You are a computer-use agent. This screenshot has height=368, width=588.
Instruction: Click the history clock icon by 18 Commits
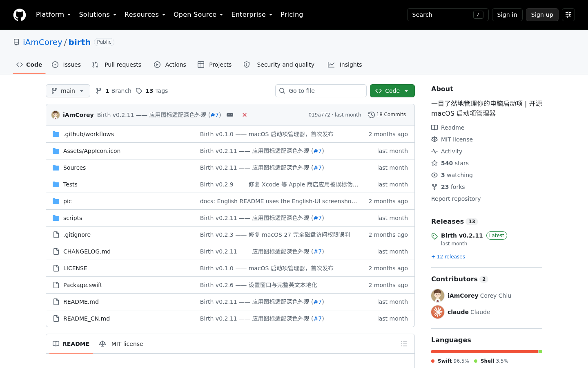point(372,115)
